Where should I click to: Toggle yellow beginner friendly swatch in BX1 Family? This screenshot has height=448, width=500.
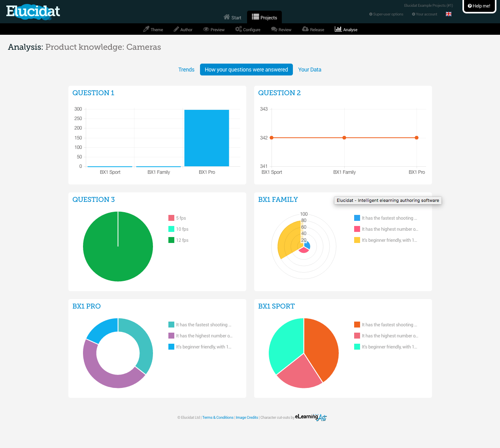coord(357,240)
